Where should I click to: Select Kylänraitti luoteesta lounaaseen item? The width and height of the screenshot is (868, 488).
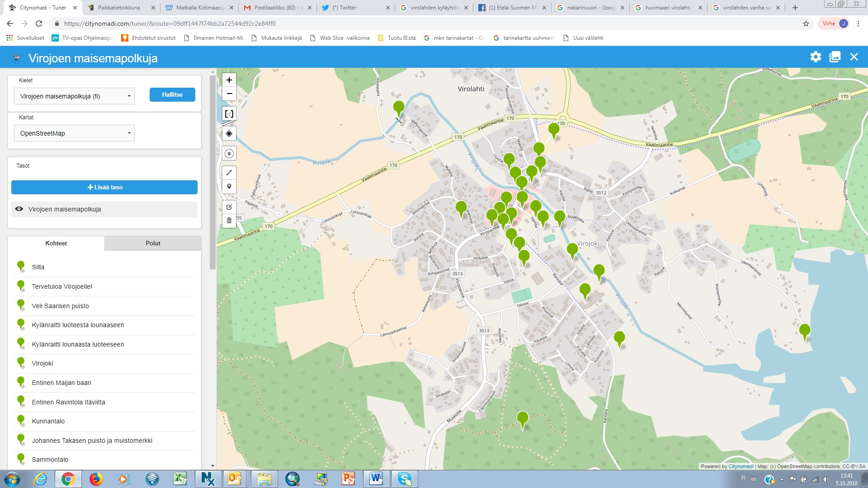point(104,325)
